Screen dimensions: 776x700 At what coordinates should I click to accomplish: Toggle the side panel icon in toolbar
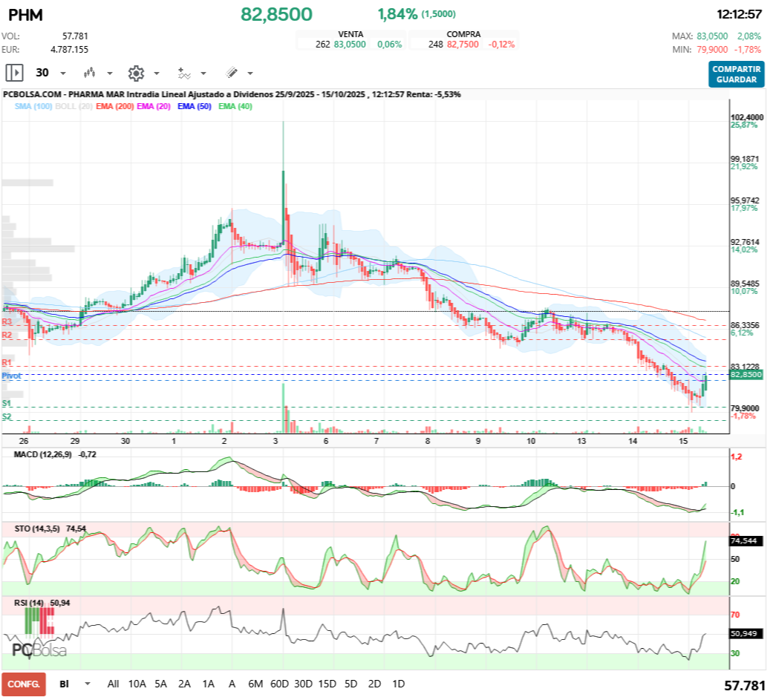click(14, 73)
